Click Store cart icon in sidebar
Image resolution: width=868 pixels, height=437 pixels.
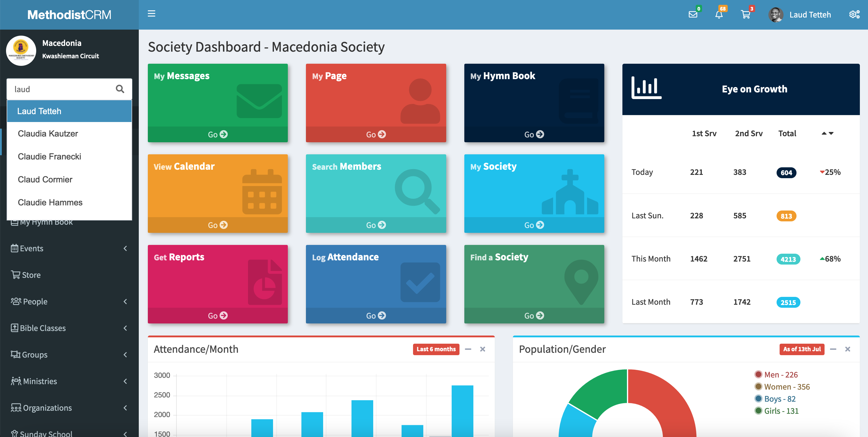15,275
